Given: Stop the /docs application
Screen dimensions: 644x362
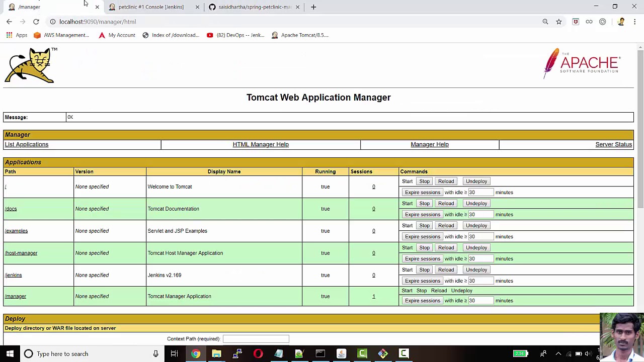Looking at the screenshot, I should pos(424,204).
